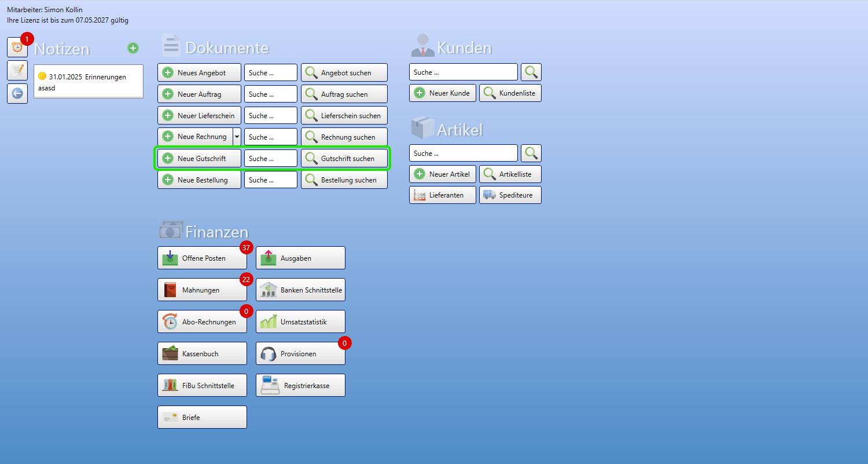Image resolution: width=868 pixels, height=464 pixels.
Task: Open Banken Schnittstelle
Action: click(300, 290)
